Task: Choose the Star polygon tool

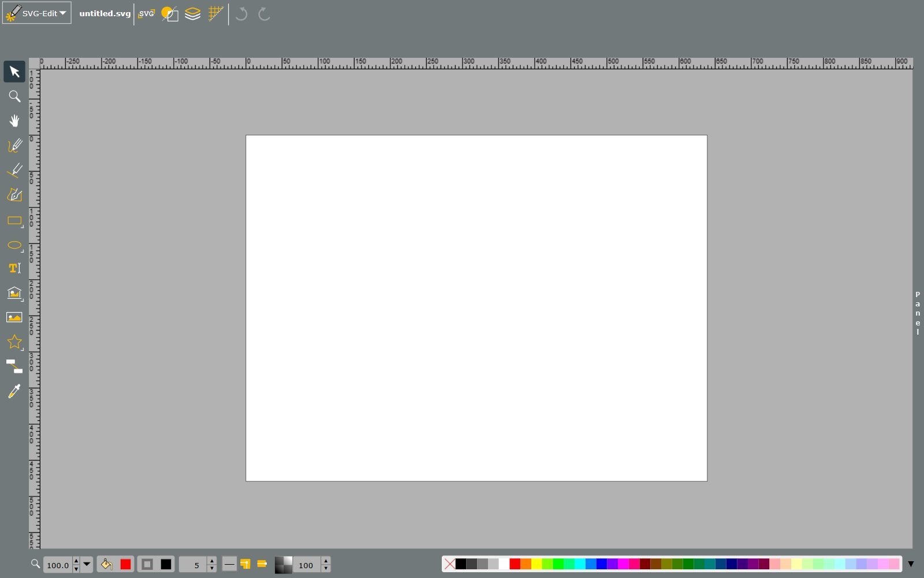Action: (14, 342)
